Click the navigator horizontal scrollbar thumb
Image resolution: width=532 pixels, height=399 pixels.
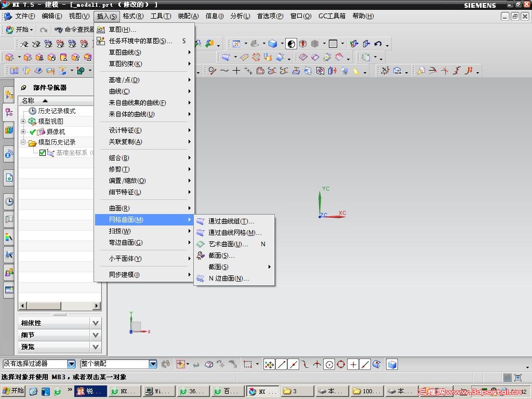(44, 305)
